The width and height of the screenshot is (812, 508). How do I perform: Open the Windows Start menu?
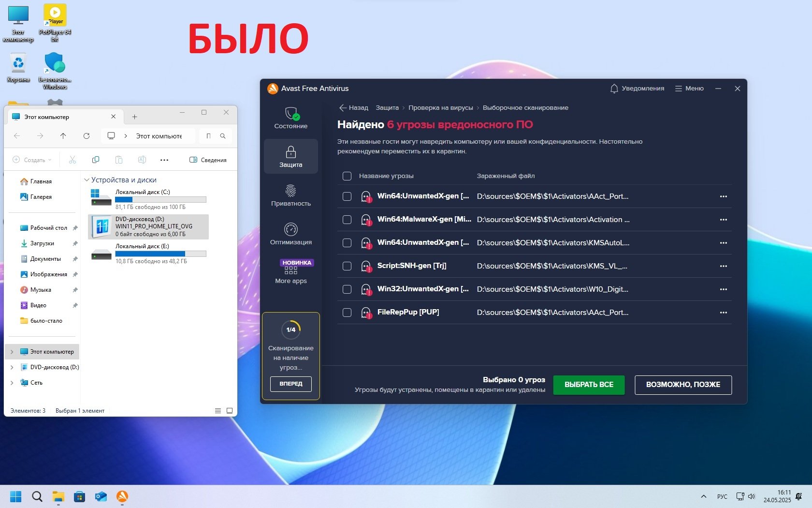pos(16,496)
